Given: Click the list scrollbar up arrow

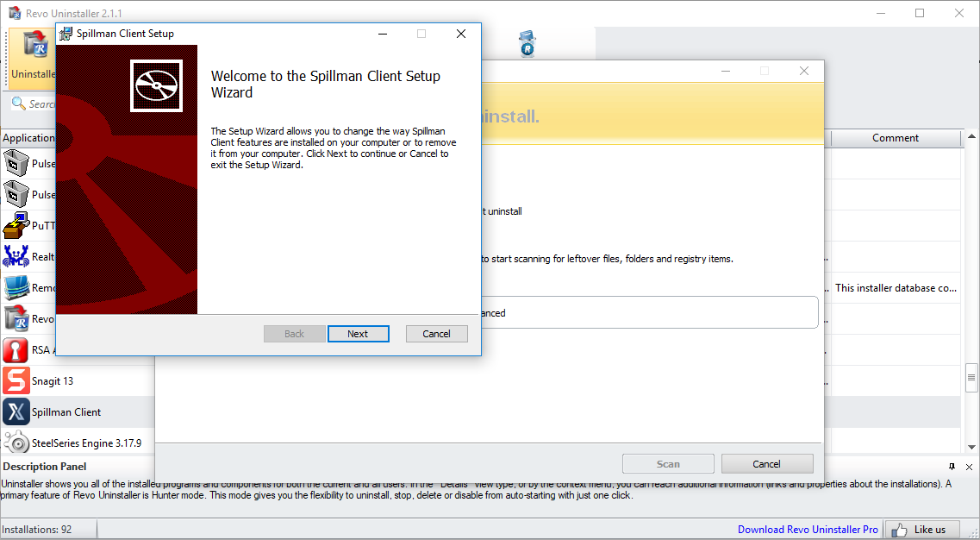Looking at the screenshot, I should pos(972,135).
